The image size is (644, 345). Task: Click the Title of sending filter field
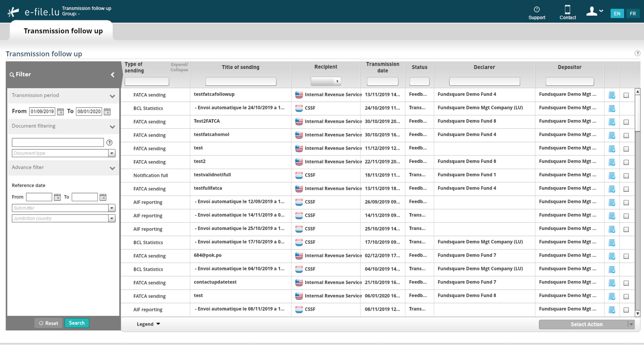(241, 82)
